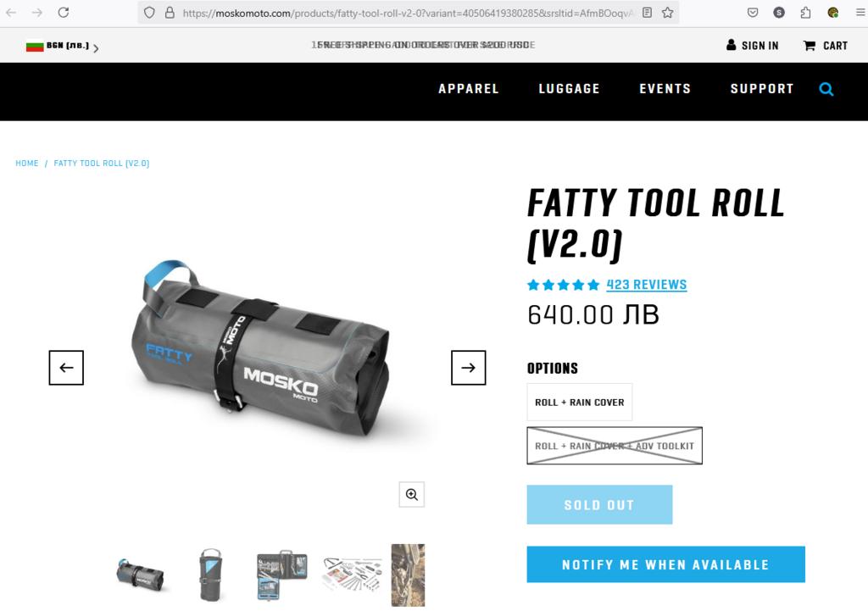The height and width of the screenshot is (611, 868).
Task: Reload the page with refresh icon
Action: [x=64, y=12]
